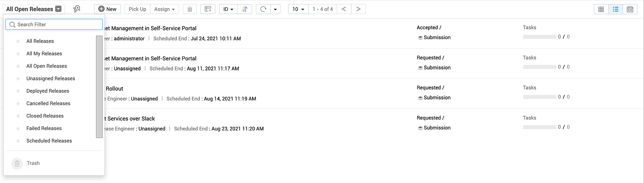
Task: Click the advanced search icon beside filter name
Action: point(77,9)
